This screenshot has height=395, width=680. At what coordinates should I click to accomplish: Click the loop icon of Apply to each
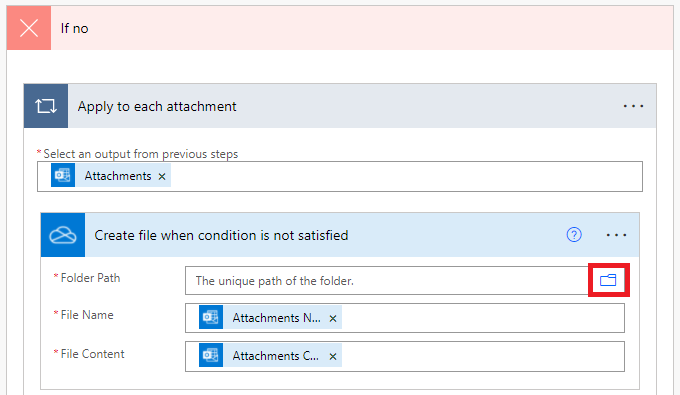coord(46,106)
